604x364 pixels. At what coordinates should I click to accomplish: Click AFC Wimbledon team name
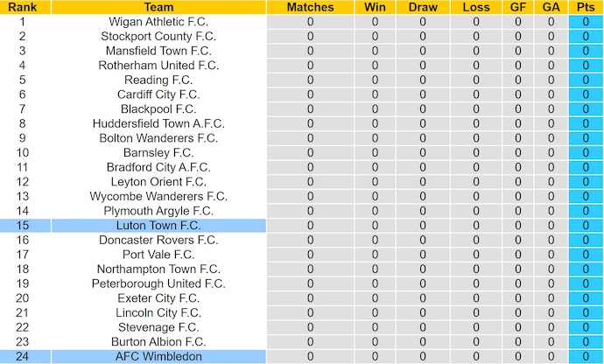158,357
